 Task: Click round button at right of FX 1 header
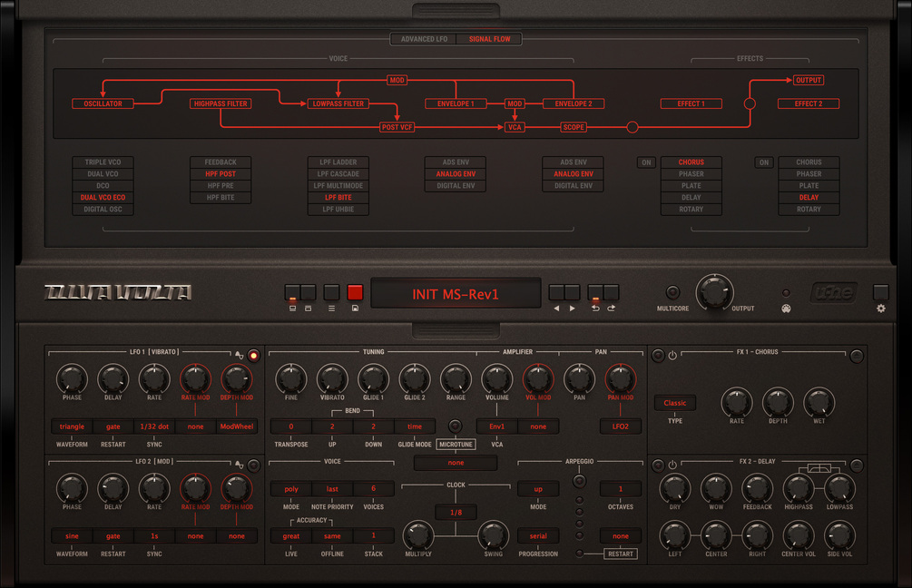[x=857, y=356]
